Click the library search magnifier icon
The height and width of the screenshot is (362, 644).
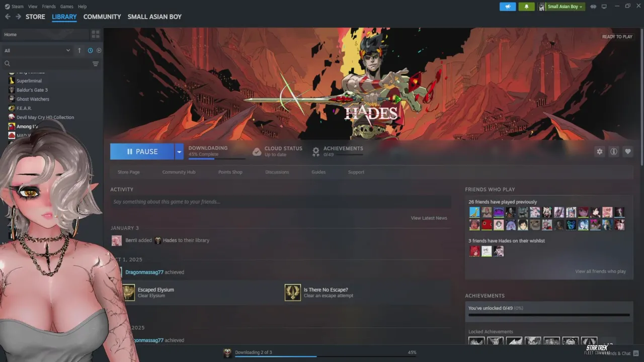point(7,64)
